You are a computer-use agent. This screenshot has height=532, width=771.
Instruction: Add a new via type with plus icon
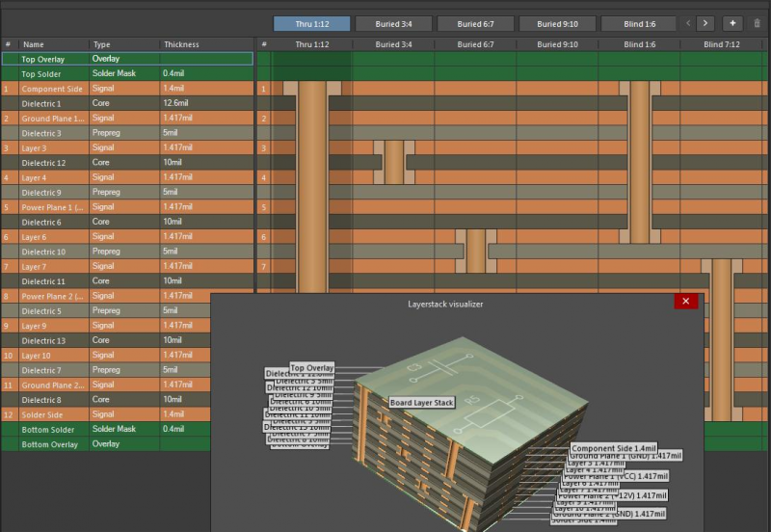click(x=732, y=23)
